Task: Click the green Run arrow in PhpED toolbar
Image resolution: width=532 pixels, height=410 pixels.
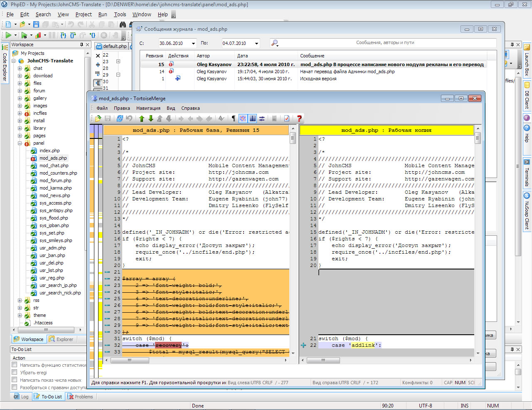Action: (8, 35)
